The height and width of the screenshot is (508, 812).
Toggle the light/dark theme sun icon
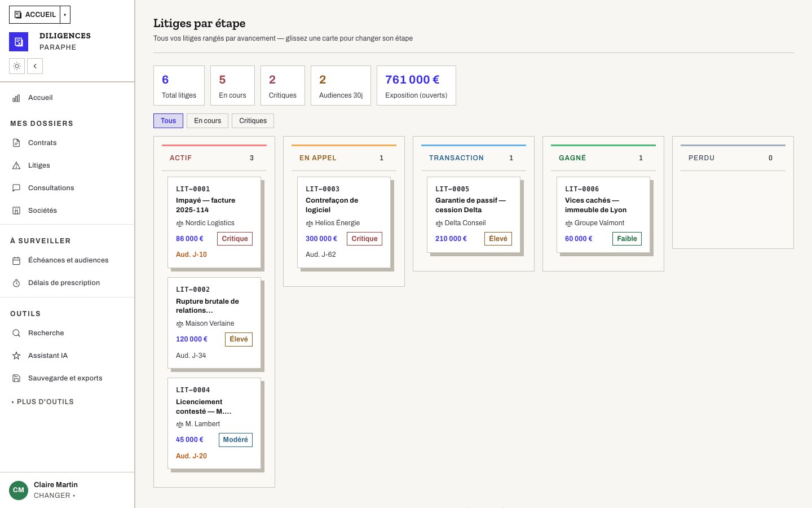click(17, 66)
